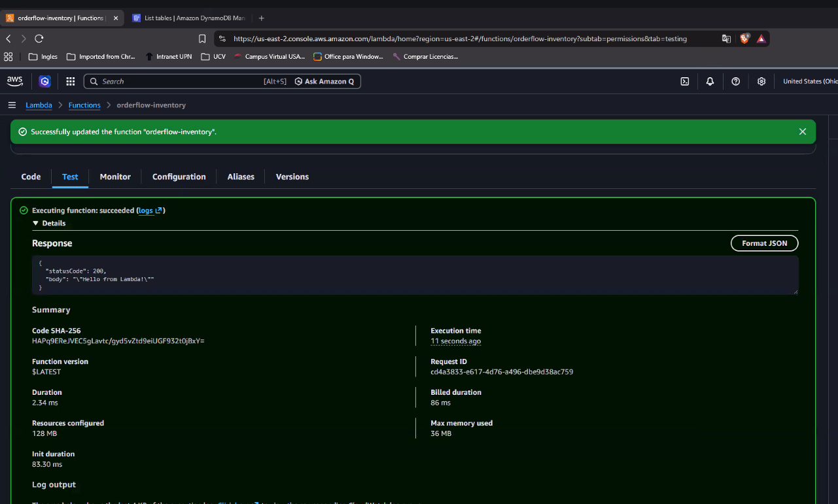
Task: Open AWS console settings gear icon
Action: [x=761, y=81]
